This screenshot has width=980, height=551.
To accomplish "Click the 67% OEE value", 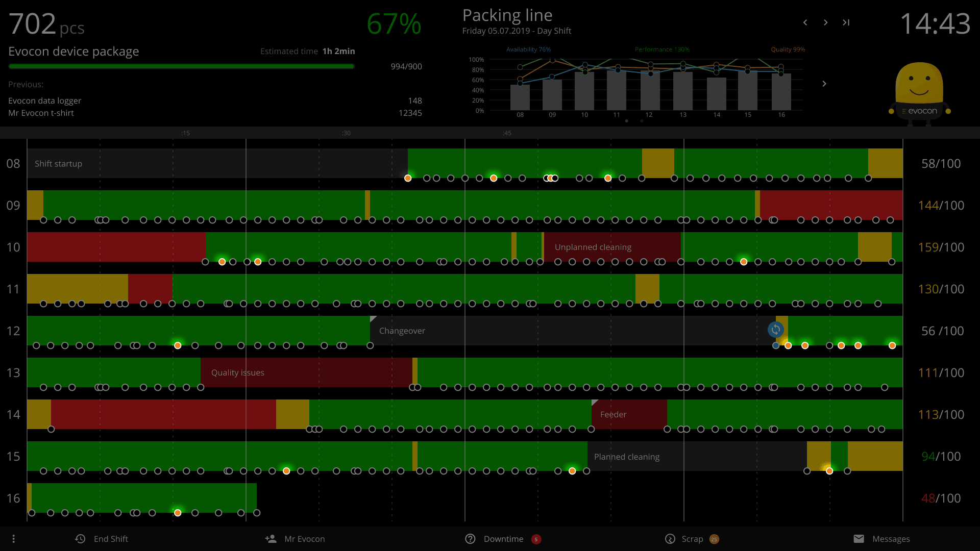I will pyautogui.click(x=394, y=23).
